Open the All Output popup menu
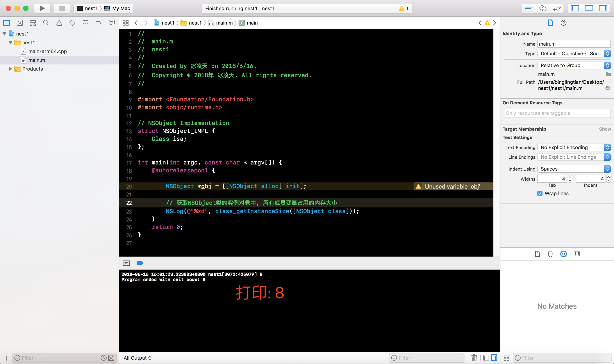Screen dimensions: 614x364 click(137, 358)
